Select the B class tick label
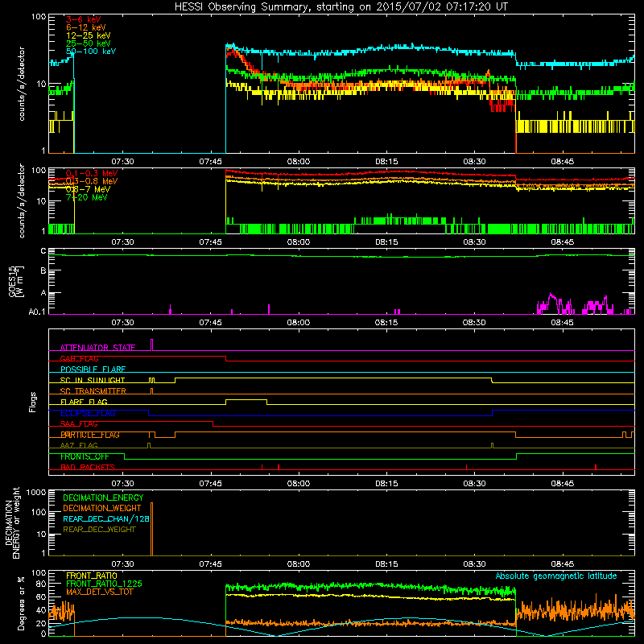 [43, 271]
